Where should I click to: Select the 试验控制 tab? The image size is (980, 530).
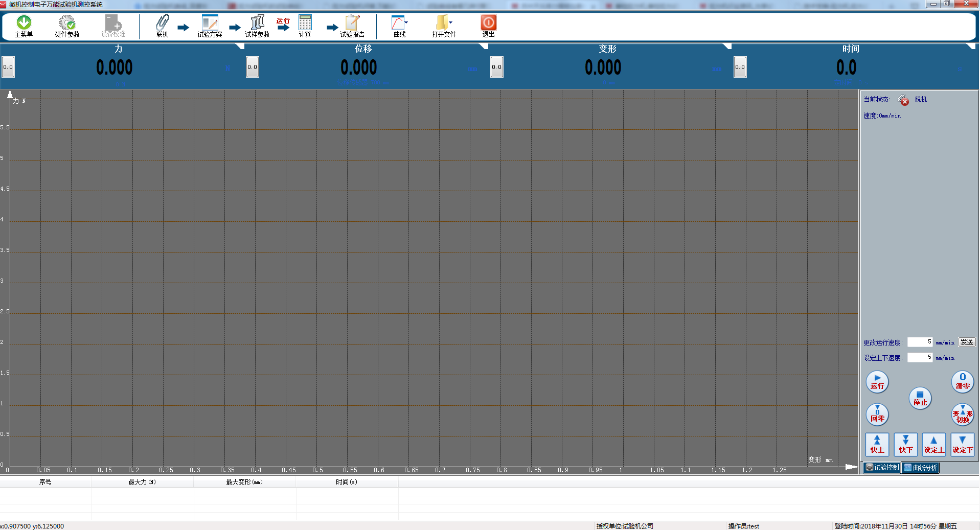pyautogui.click(x=882, y=468)
